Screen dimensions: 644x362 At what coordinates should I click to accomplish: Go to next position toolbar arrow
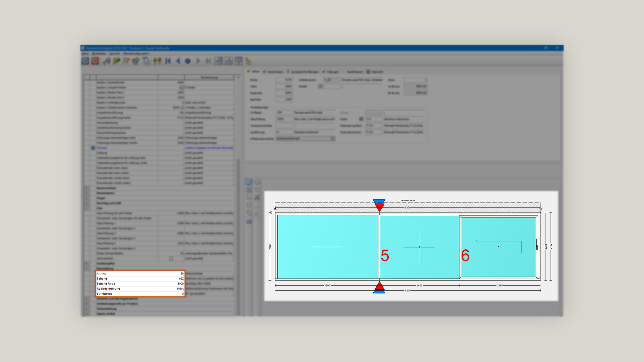point(198,61)
